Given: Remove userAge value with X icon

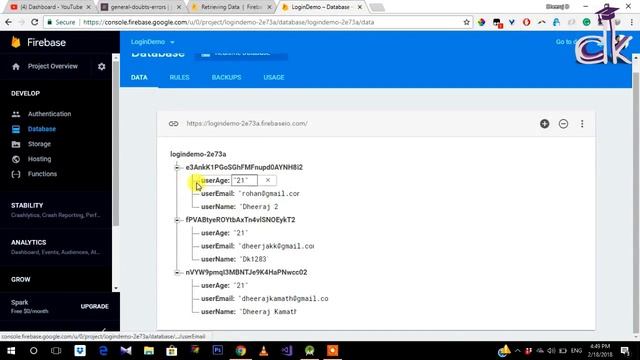Looking at the screenshot, I should pyautogui.click(x=268, y=180).
